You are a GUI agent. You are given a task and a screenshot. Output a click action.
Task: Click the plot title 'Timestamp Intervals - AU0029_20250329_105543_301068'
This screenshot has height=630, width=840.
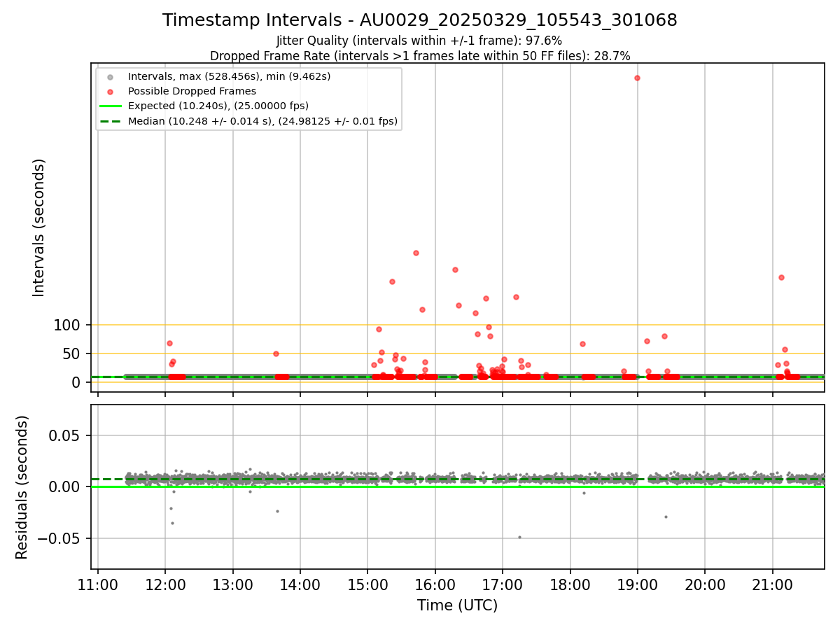click(x=420, y=20)
